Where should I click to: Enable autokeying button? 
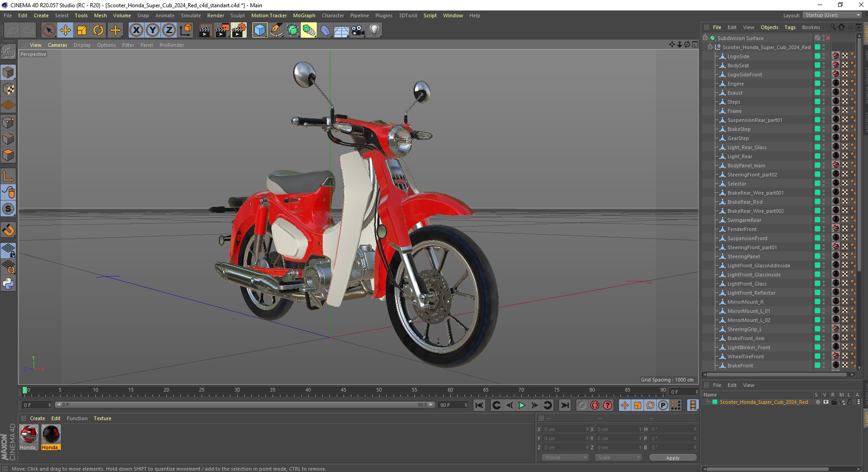pos(595,405)
